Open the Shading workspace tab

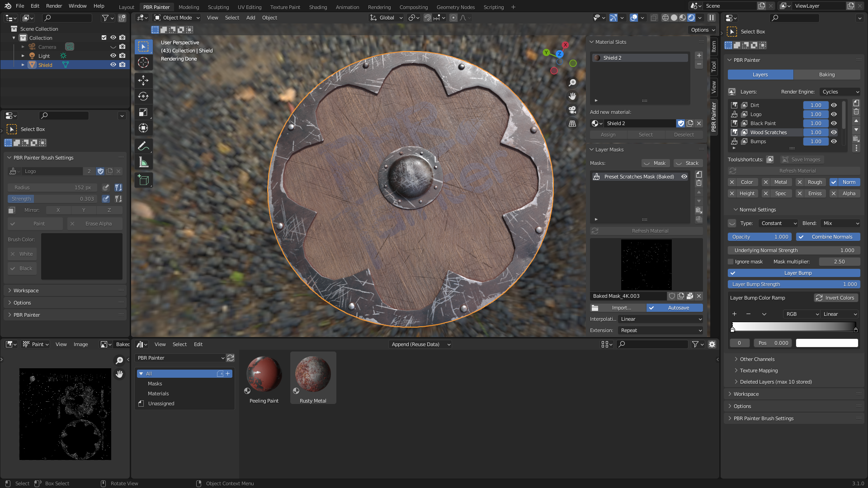[x=318, y=7]
